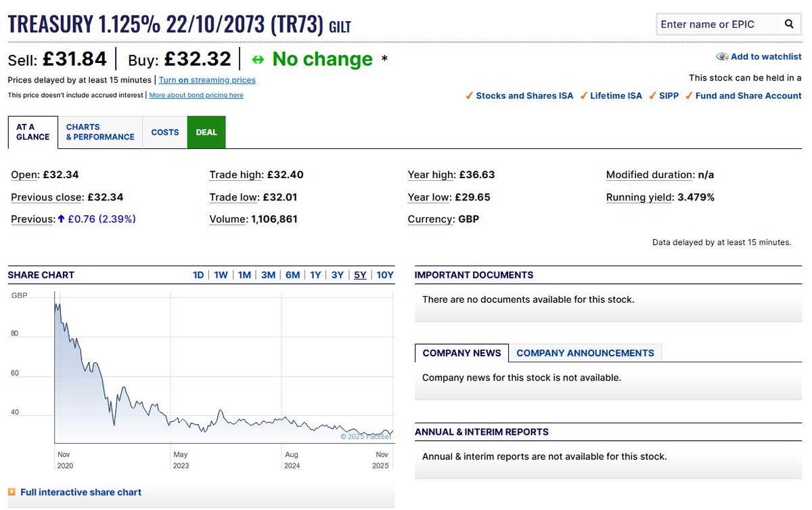Image resolution: width=812 pixels, height=510 pixels.
Task: Click the green No change indicator
Action: (322, 60)
